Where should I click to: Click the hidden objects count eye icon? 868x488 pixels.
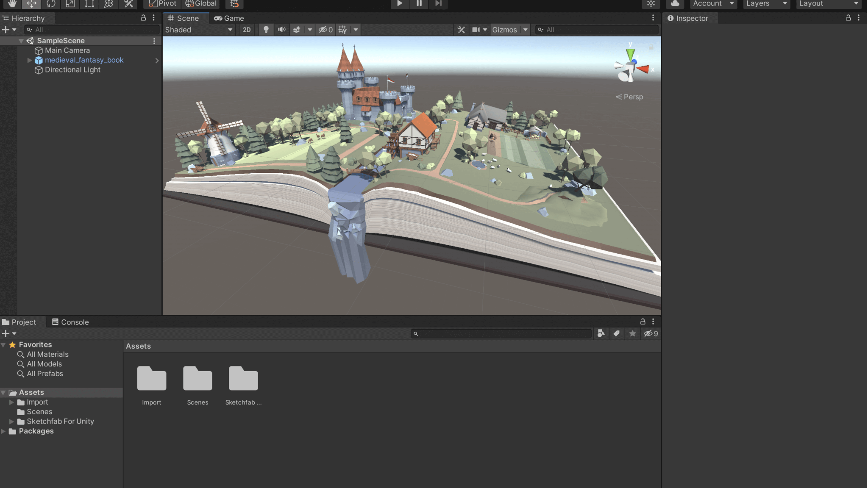coord(325,29)
